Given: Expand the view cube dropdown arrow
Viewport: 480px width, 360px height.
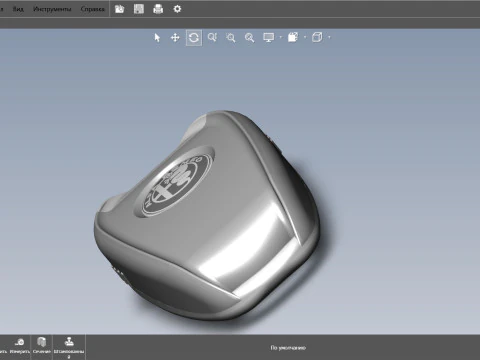Looking at the screenshot, I should point(329,37).
